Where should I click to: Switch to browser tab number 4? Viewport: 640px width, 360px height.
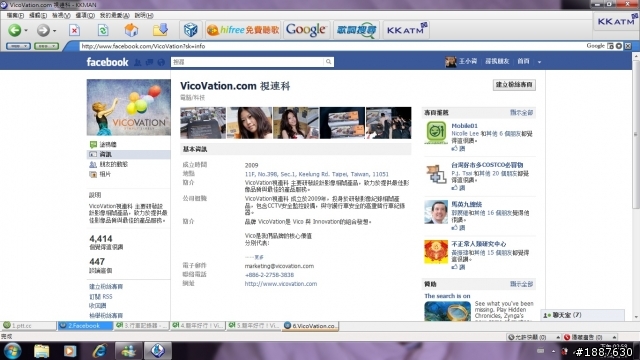pos(198,326)
